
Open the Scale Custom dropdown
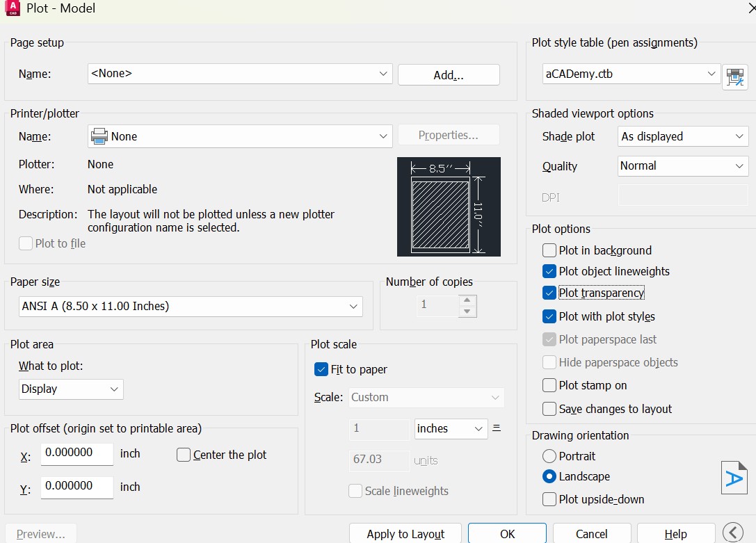pos(426,398)
